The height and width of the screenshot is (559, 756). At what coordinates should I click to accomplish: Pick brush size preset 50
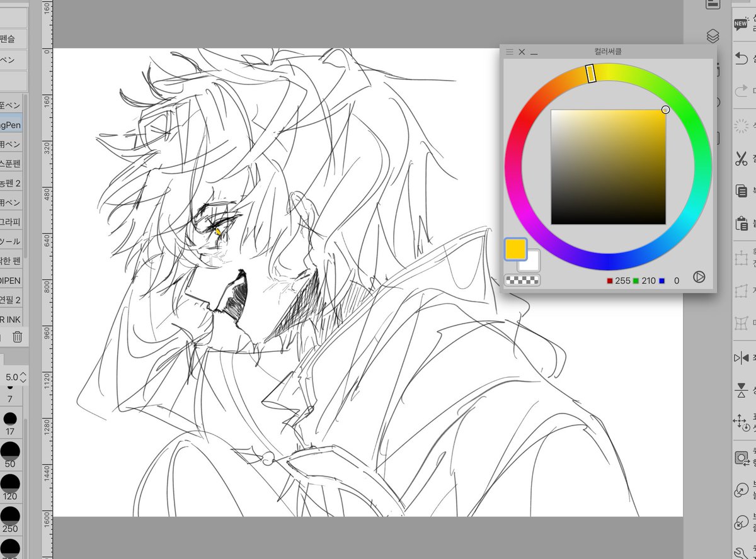point(10,455)
